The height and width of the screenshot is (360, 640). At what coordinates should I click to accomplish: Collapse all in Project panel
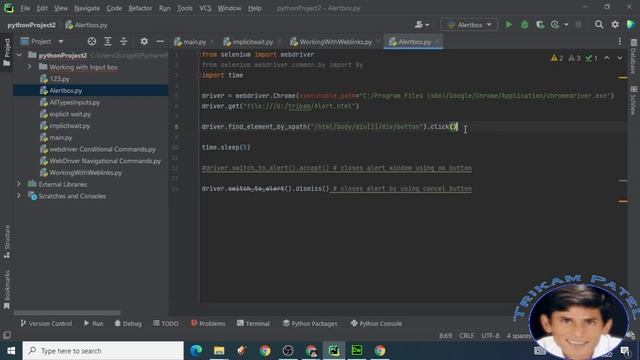click(124, 41)
